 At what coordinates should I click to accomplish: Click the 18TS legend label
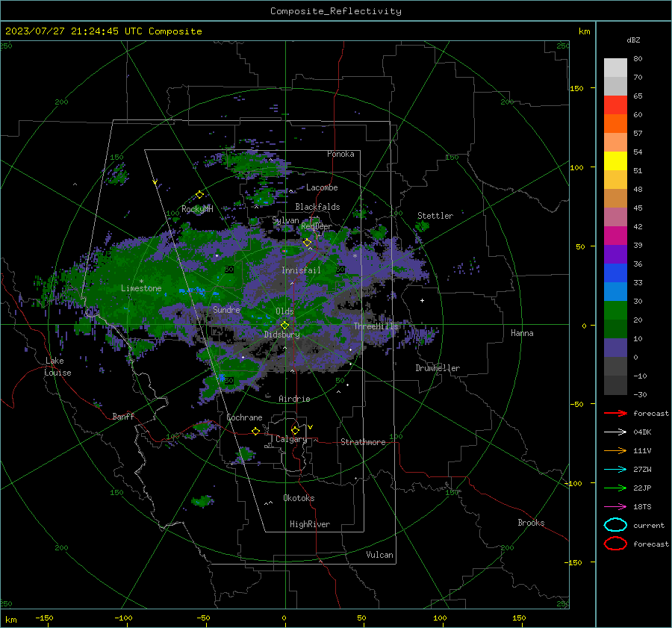point(642,507)
